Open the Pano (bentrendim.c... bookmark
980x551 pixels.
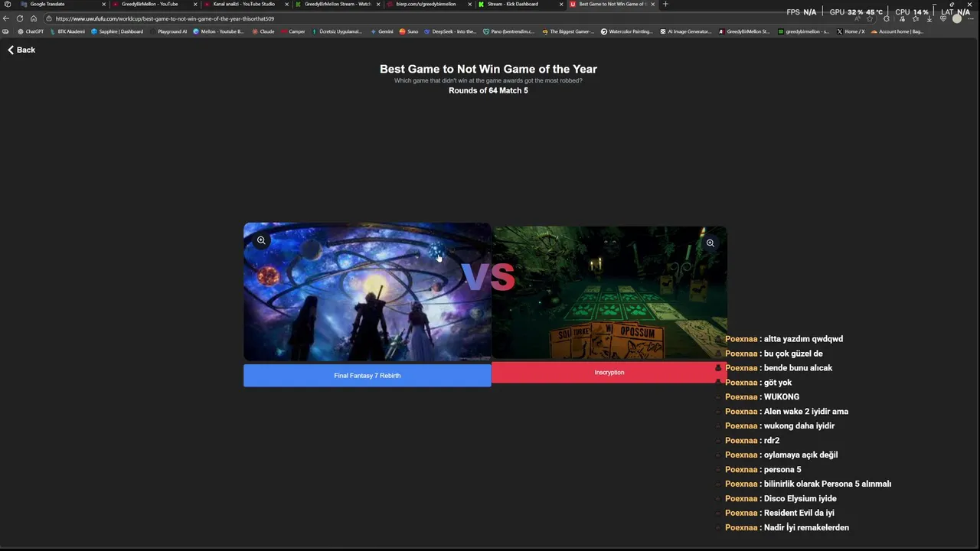click(x=508, y=31)
